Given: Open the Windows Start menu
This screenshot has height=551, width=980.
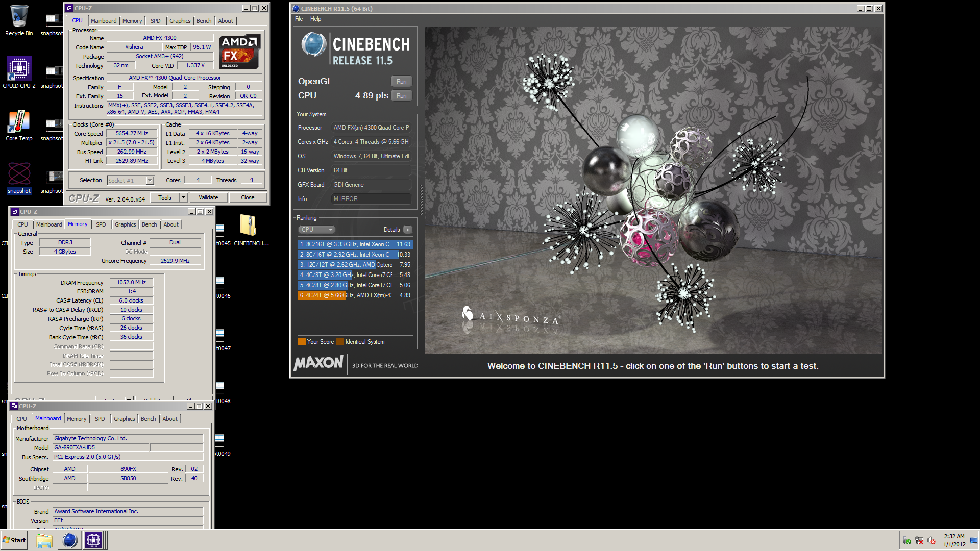Looking at the screenshot, I should [14, 540].
